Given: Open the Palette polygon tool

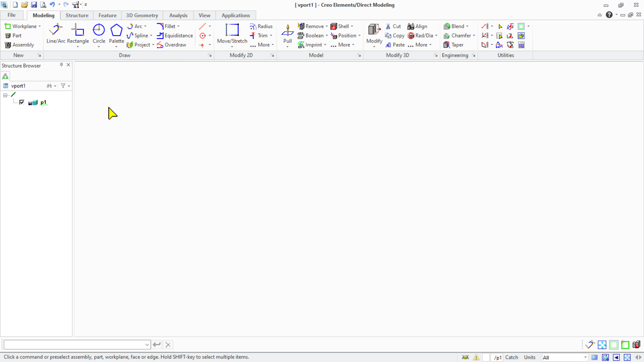Looking at the screenshot, I should point(116,34).
